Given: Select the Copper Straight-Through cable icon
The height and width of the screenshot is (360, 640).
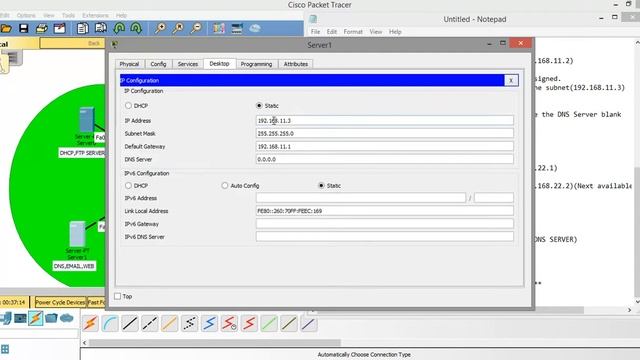Looking at the screenshot, I should click(x=130, y=324).
